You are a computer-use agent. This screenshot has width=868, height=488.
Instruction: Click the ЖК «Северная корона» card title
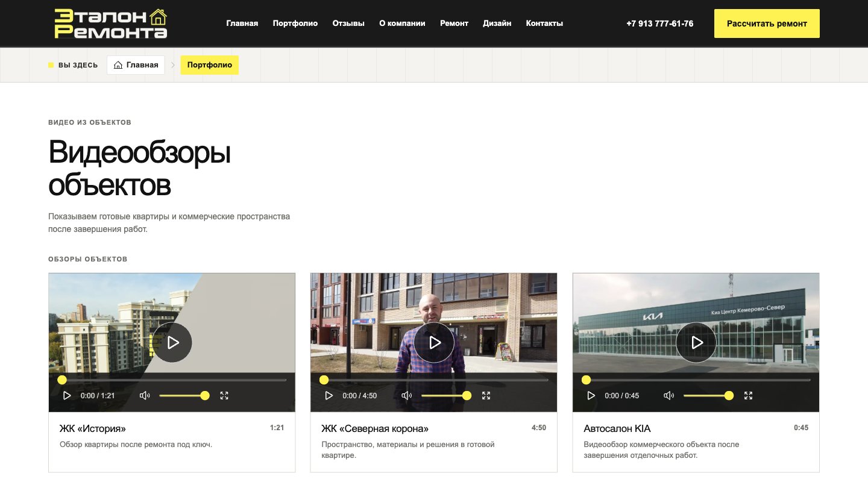point(375,429)
